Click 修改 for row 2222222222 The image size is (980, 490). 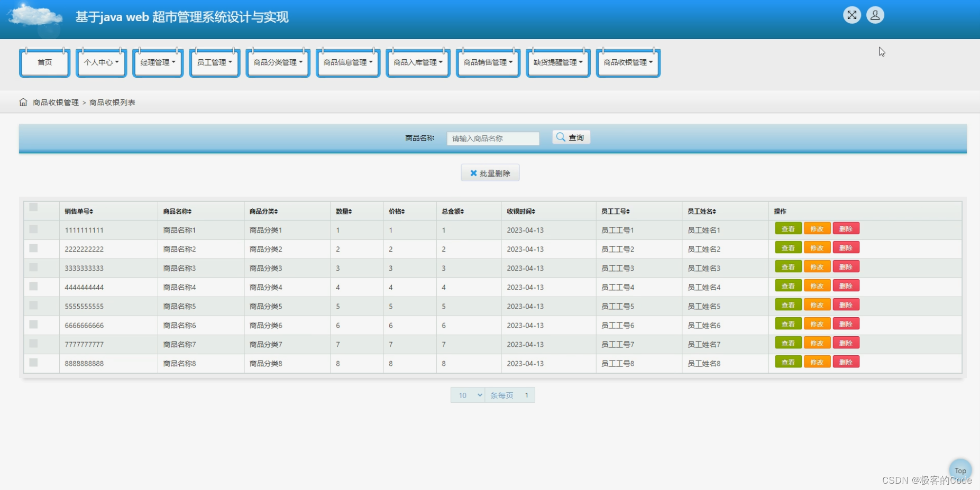817,247
